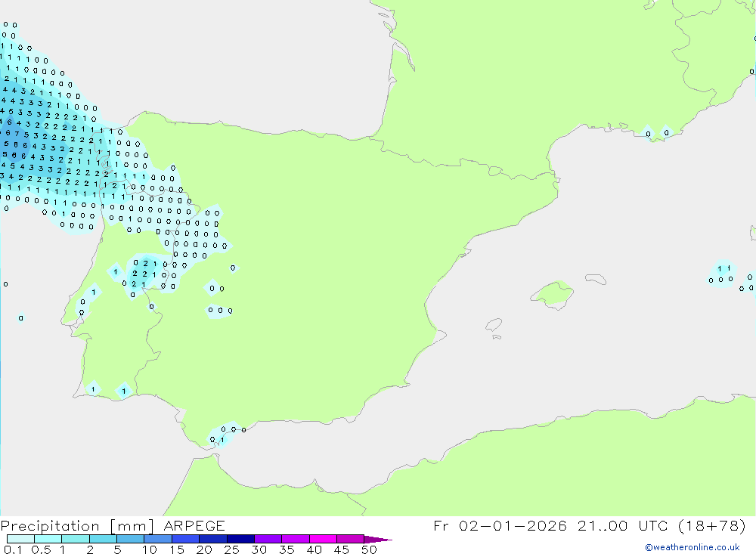The height and width of the screenshot is (554, 756).
Task: Click the legend value '0.1'
Action: [13, 549]
